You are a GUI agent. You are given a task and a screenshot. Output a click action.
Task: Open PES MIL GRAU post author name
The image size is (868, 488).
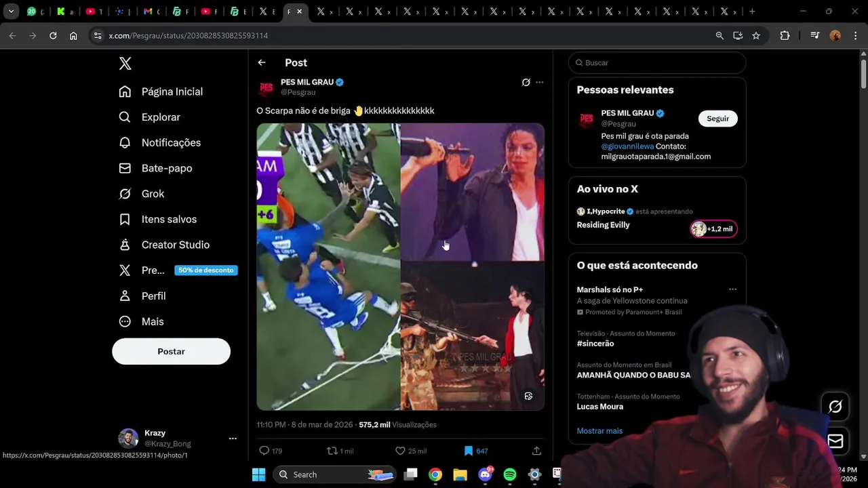coord(307,82)
